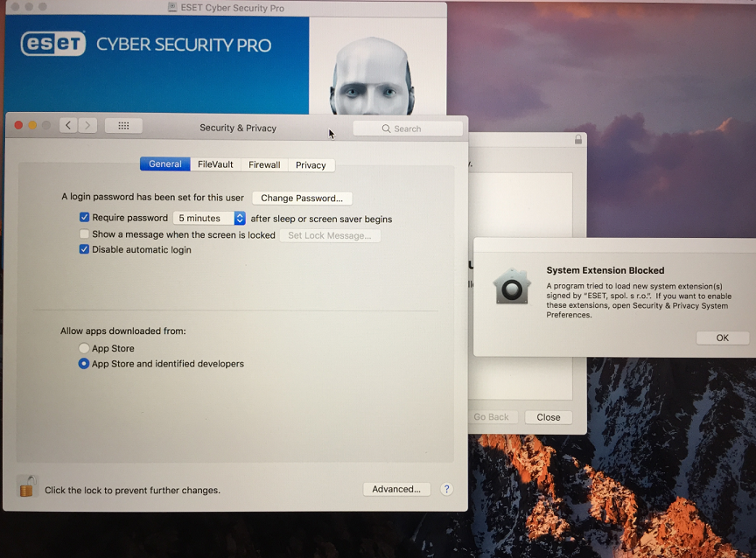Open the Advanced settings button
The image size is (756, 558).
click(x=396, y=489)
